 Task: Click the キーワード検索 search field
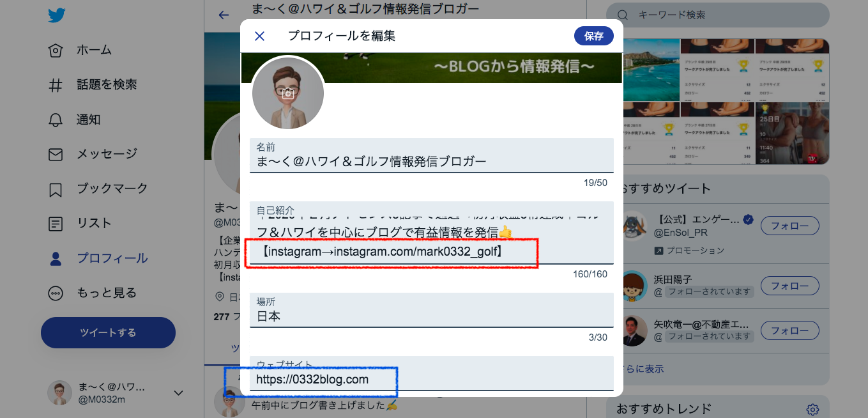(717, 13)
